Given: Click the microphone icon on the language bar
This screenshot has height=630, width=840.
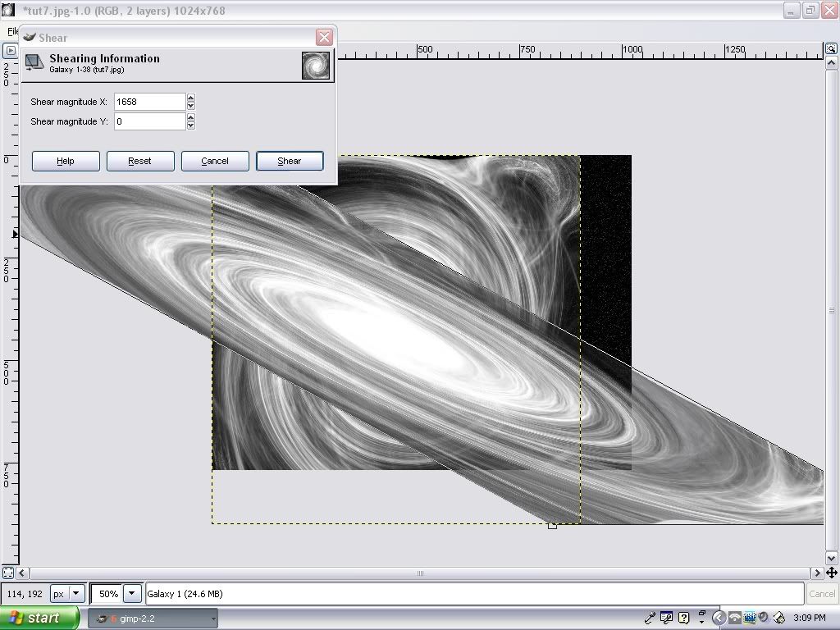Looking at the screenshot, I should point(650,618).
